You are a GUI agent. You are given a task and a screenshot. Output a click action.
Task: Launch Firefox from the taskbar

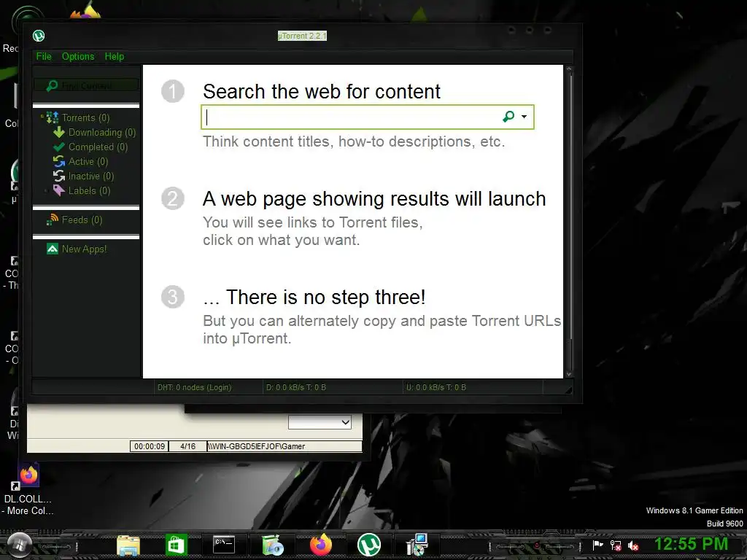tap(321, 545)
